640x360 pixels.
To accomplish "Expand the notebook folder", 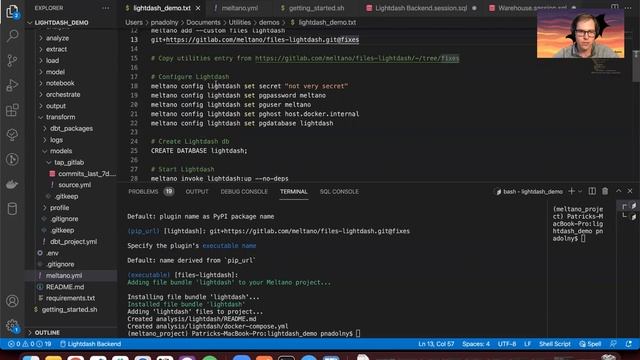I will click(x=60, y=83).
